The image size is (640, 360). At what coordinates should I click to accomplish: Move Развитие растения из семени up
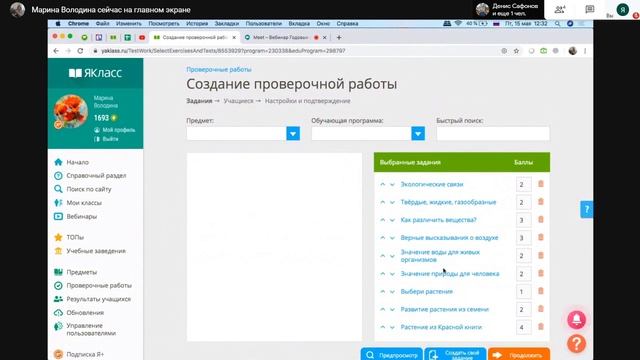coord(382,309)
